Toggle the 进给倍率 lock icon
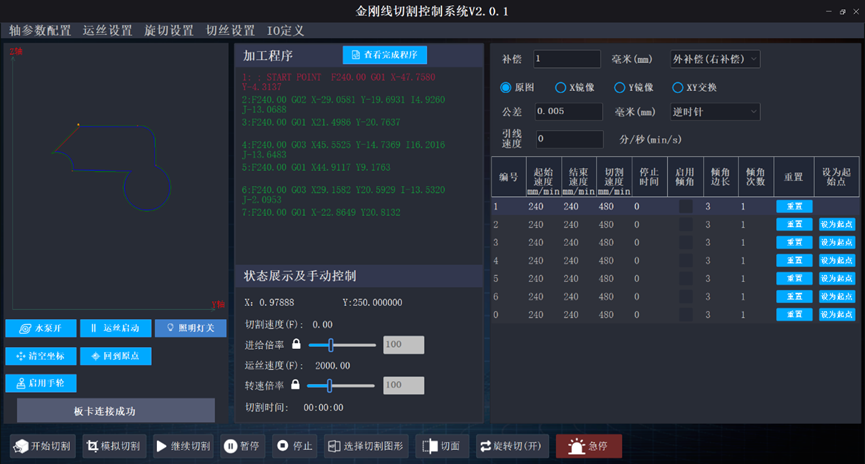Viewport: 865px width, 464px height. (x=296, y=344)
